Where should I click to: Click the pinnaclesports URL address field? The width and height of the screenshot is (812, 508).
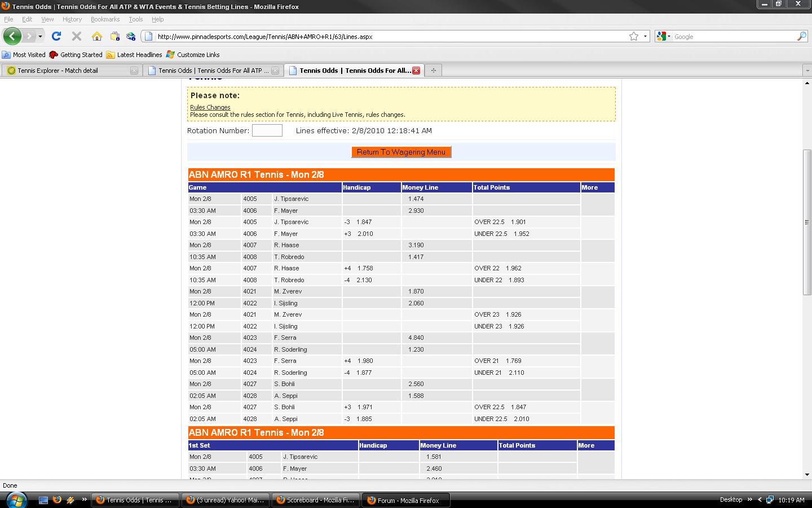tap(391, 36)
